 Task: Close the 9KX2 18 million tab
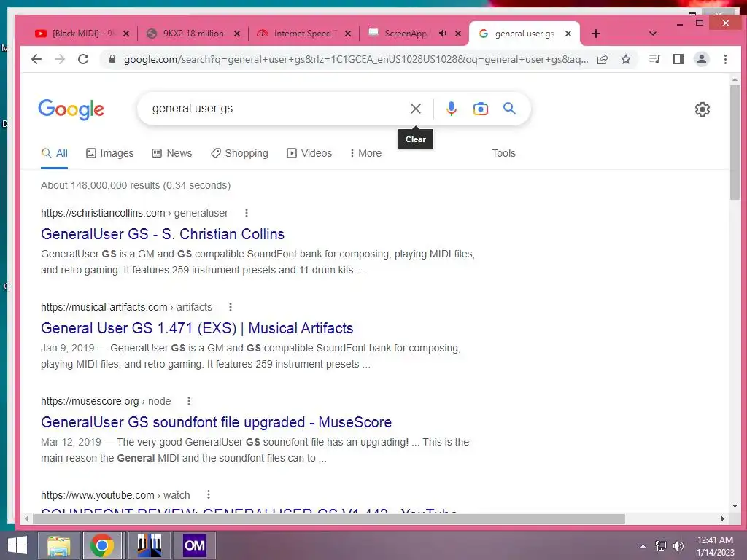[x=237, y=34]
